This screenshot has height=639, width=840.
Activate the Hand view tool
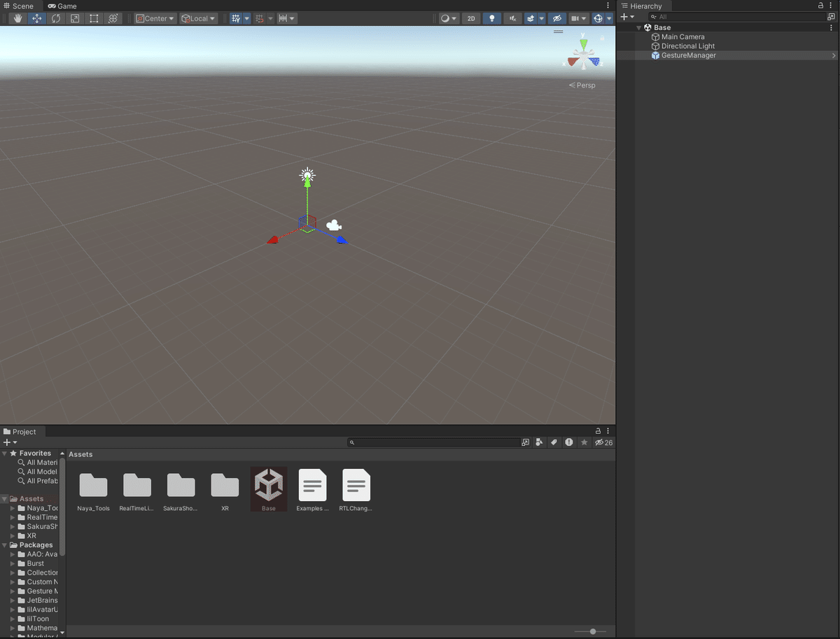[x=17, y=18]
